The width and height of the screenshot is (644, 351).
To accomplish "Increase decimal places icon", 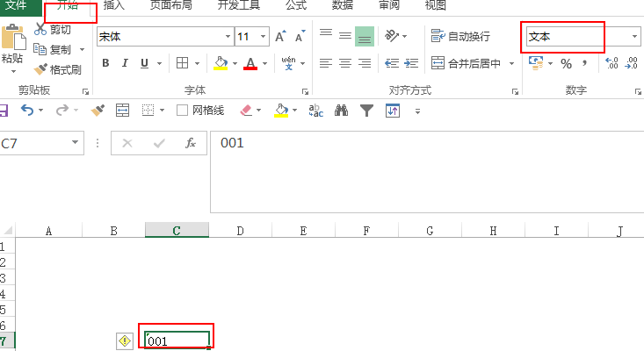I will [x=611, y=63].
